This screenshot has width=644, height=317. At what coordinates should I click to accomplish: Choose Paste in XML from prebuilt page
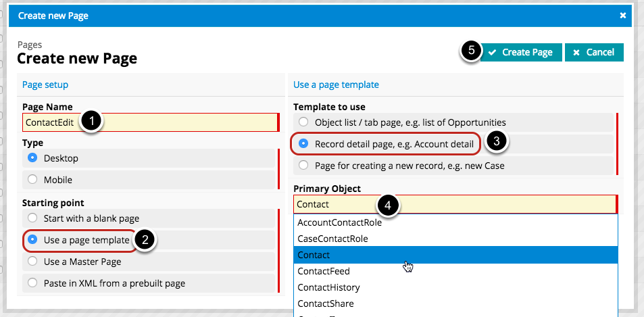32,283
